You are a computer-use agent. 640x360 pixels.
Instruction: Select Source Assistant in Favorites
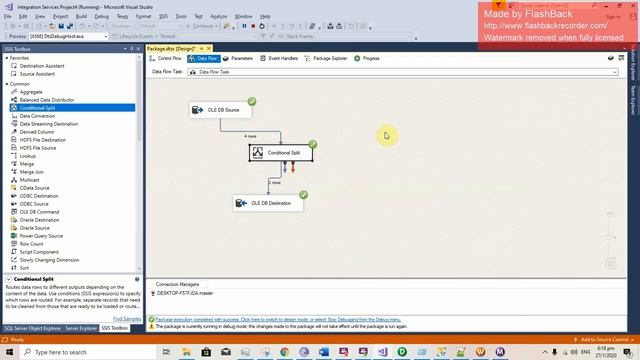click(x=37, y=74)
